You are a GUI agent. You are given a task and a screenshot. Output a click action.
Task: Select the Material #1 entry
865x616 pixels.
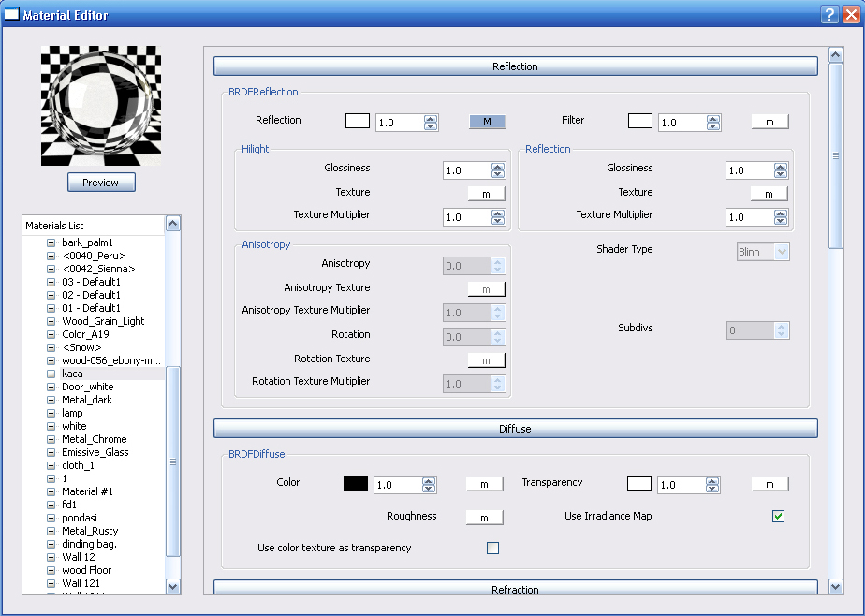[x=87, y=491]
